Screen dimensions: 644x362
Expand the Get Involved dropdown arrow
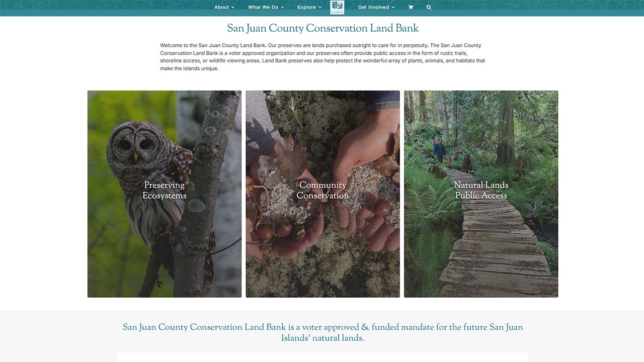coord(393,8)
